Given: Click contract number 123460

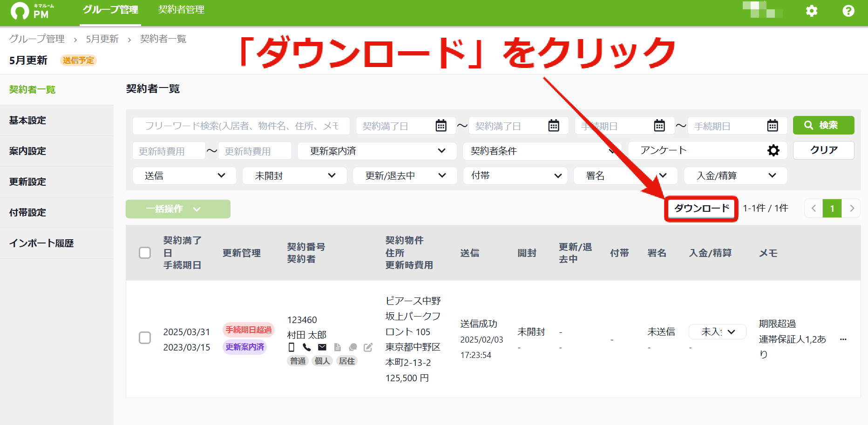Looking at the screenshot, I should click(302, 320).
